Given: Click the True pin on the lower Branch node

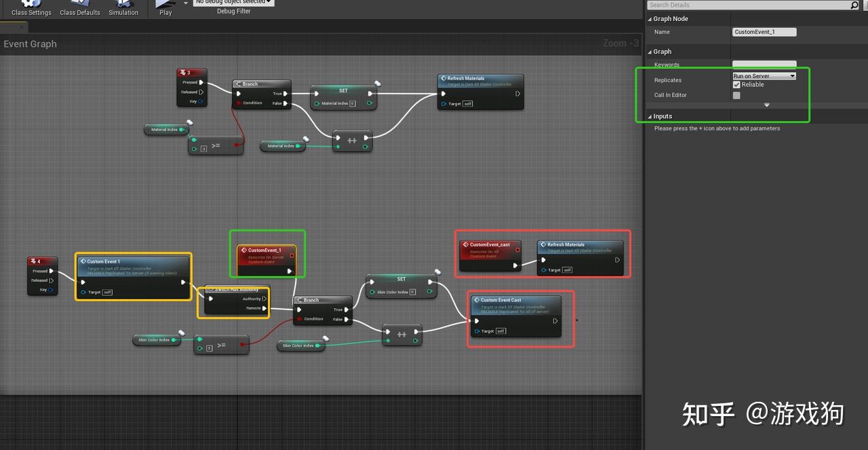Looking at the screenshot, I should pos(347,310).
